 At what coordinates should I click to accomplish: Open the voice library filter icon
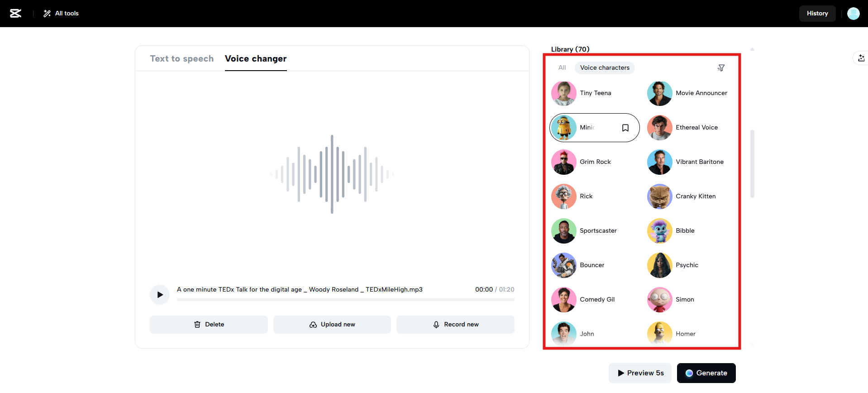tap(721, 68)
